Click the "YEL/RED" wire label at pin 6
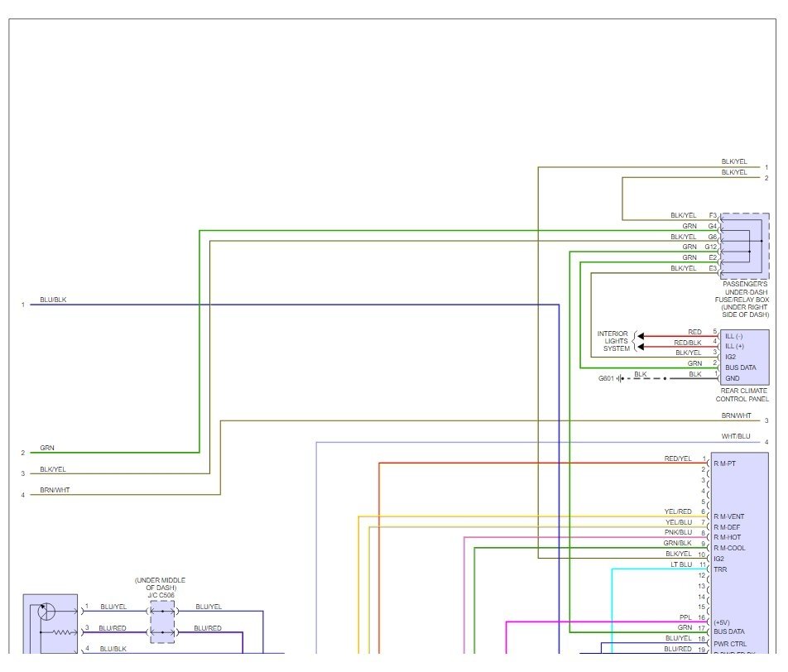Viewport: 788px width, 672px height. click(x=678, y=511)
